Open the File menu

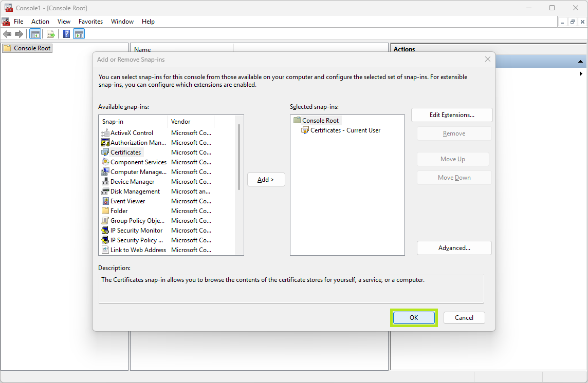click(x=19, y=22)
